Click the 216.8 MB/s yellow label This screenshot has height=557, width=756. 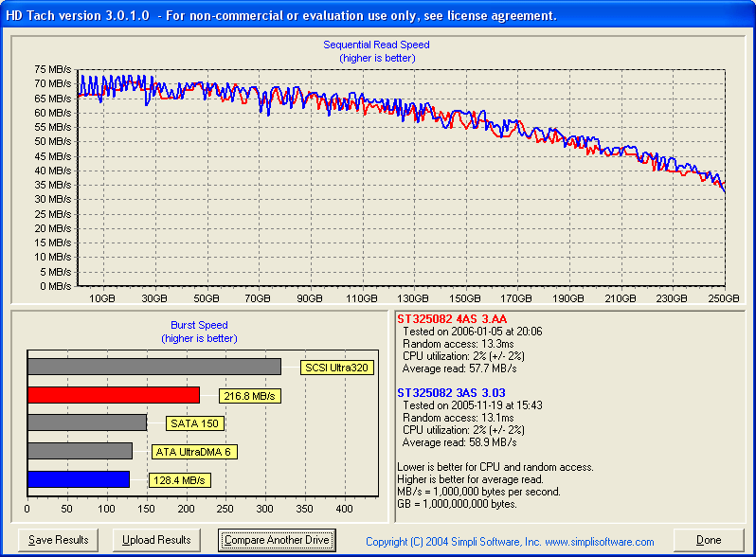(x=250, y=396)
